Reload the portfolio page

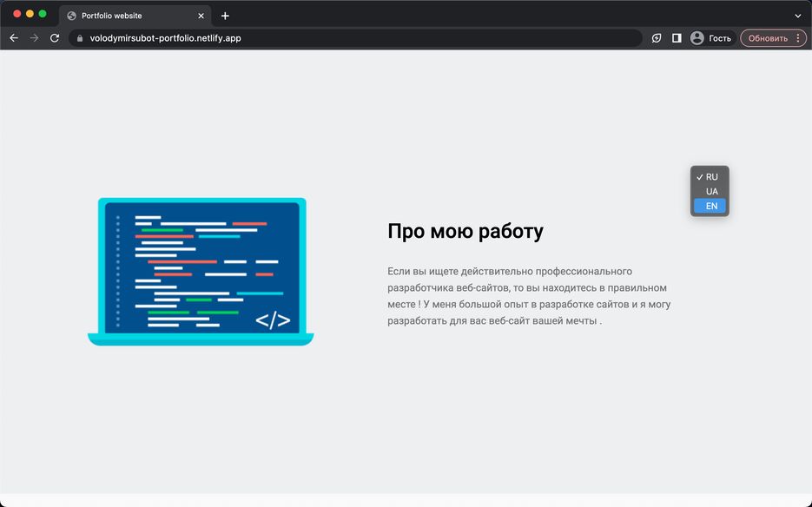click(x=55, y=37)
